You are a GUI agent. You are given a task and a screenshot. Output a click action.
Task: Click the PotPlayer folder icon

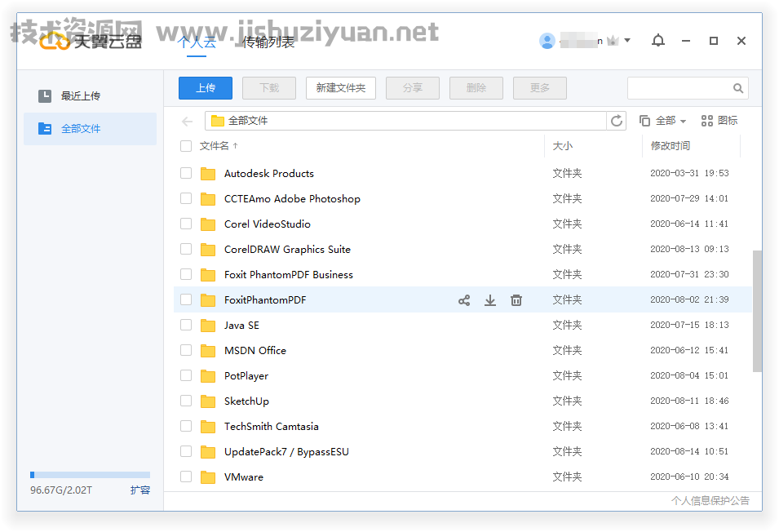[208, 376]
